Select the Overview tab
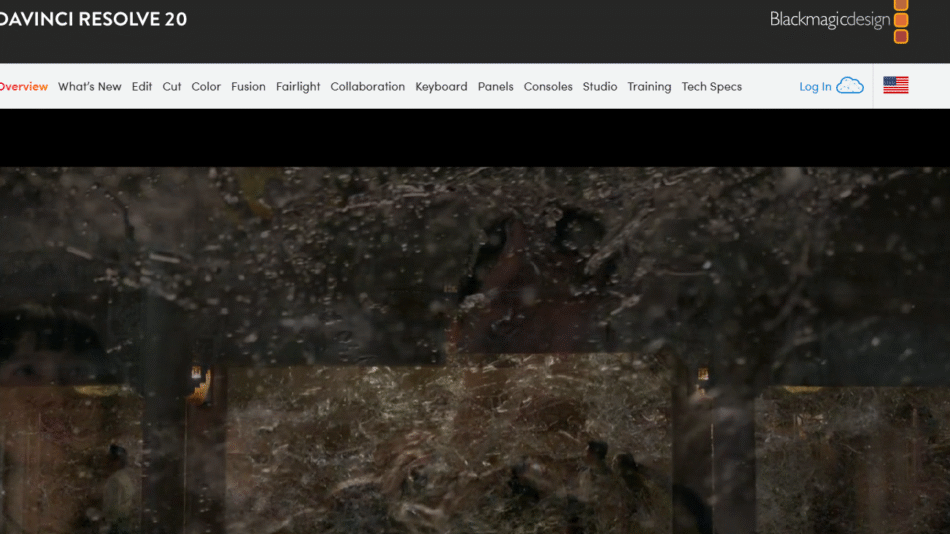The image size is (950, 534). [23, 87]
